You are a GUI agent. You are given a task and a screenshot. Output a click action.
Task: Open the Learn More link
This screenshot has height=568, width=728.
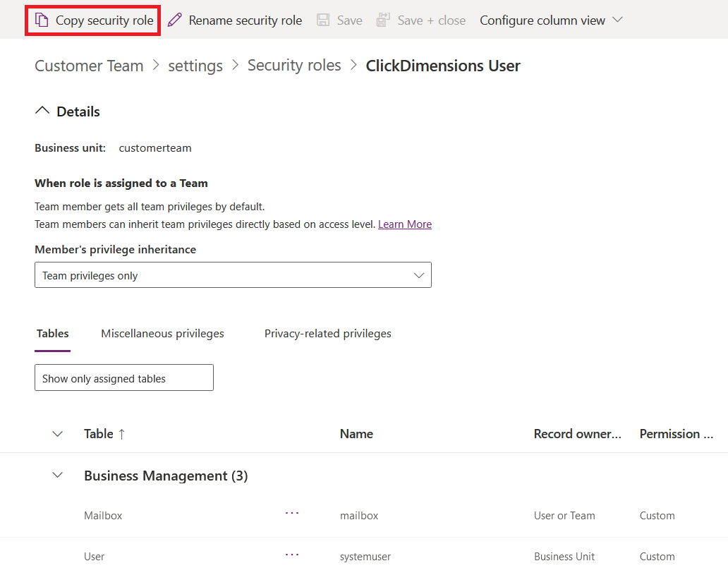tap(405, 224)
